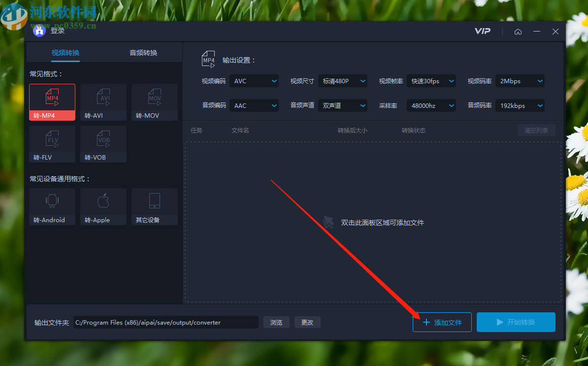The height and width of the screenshot is (366, 588).
Task: Click the 双击此面板区域可添加文件 drop area text
Action: pyautogui.click(x=383, y=223)
